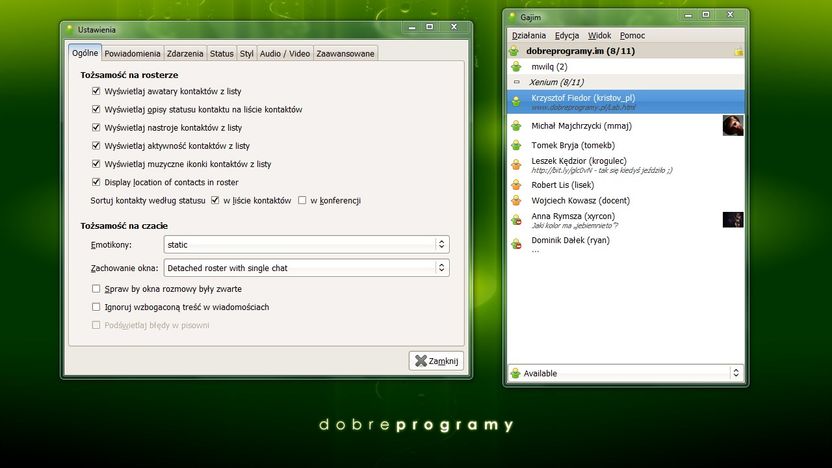Open the Pomoc menu in Gajim
Image resolution: width=832 pixels, height=468 pixels.
pyautogui.click(x=632, y=36)
